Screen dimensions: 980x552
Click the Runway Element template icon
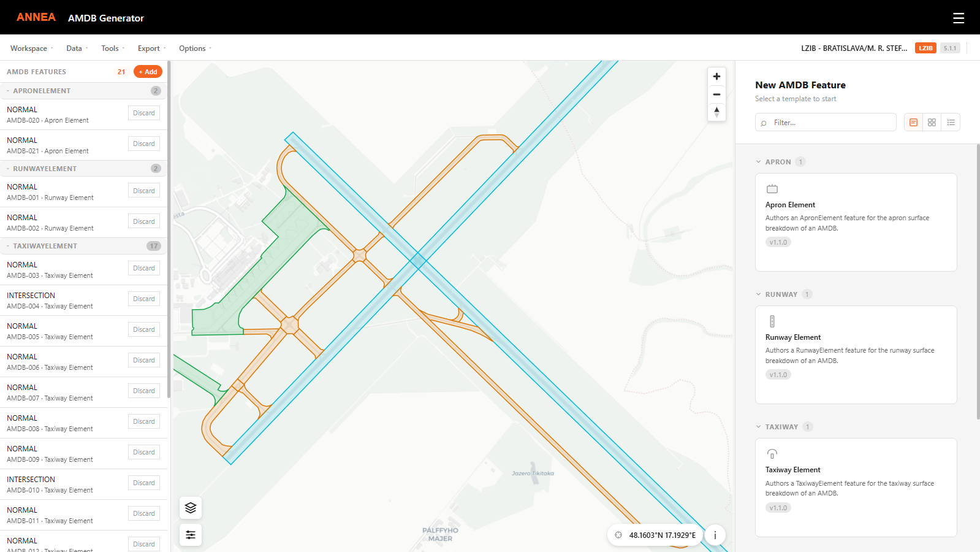coord(772,321)
